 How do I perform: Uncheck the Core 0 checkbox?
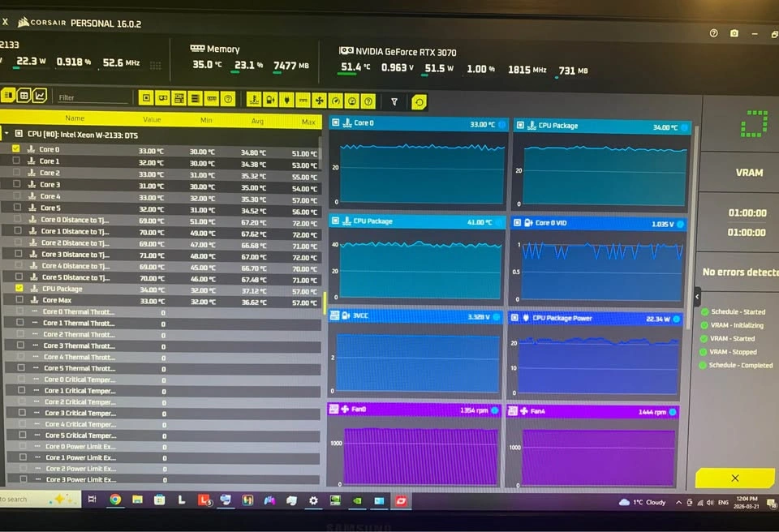tap(16, 148)
